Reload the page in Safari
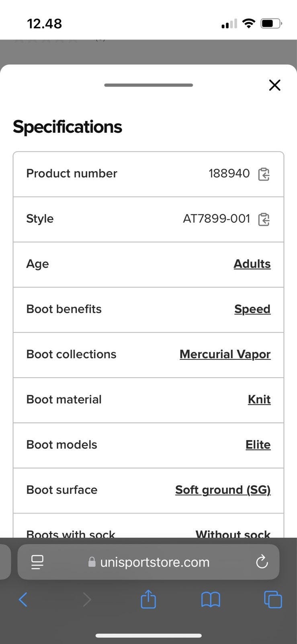The height and width of the screenshot is (644, 297). pos(262,562)
